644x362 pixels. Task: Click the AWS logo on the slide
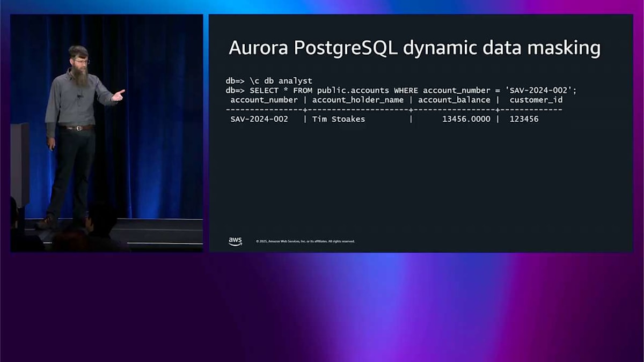(235, 241)
